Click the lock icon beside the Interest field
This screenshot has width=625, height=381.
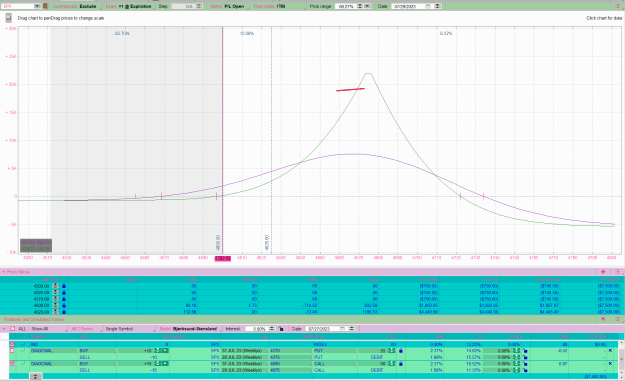281,329
